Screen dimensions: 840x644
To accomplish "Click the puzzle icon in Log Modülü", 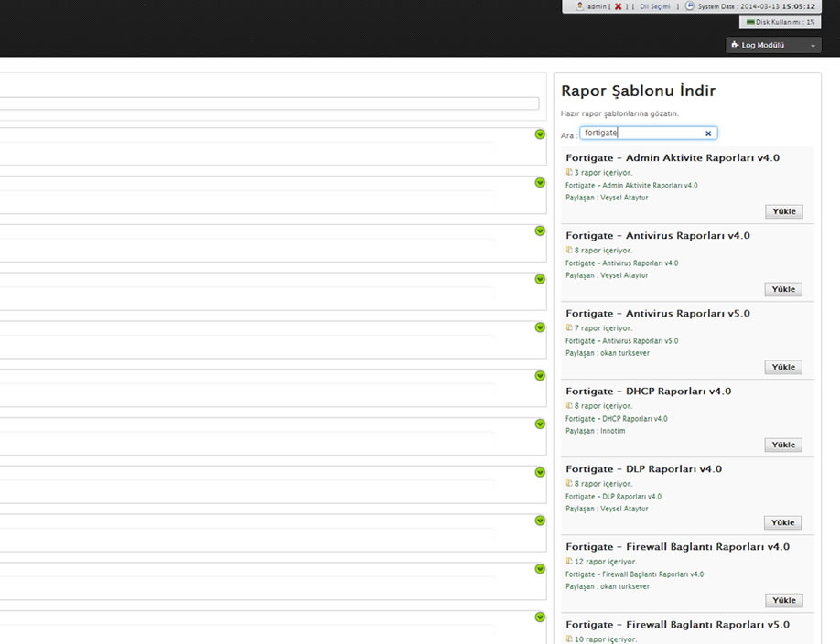I will [735, 45].
